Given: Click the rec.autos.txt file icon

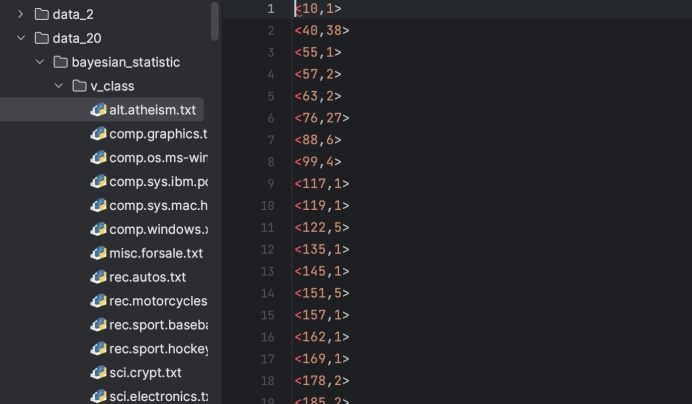Looking at the screenshot, I should click(x=98, y=277).
